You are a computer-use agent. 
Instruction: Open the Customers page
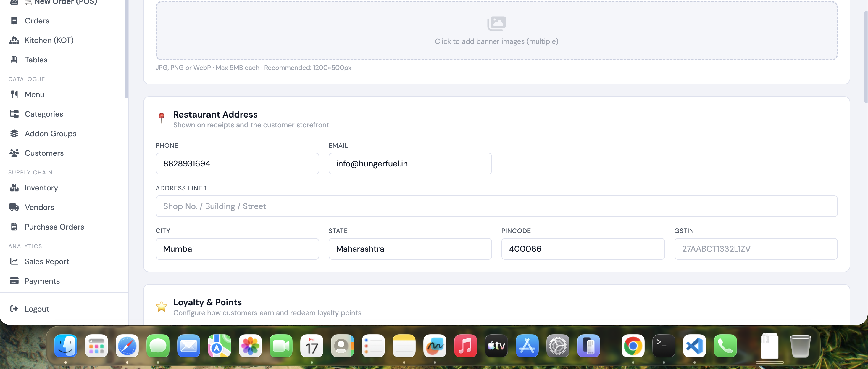(x=44, y=153)
